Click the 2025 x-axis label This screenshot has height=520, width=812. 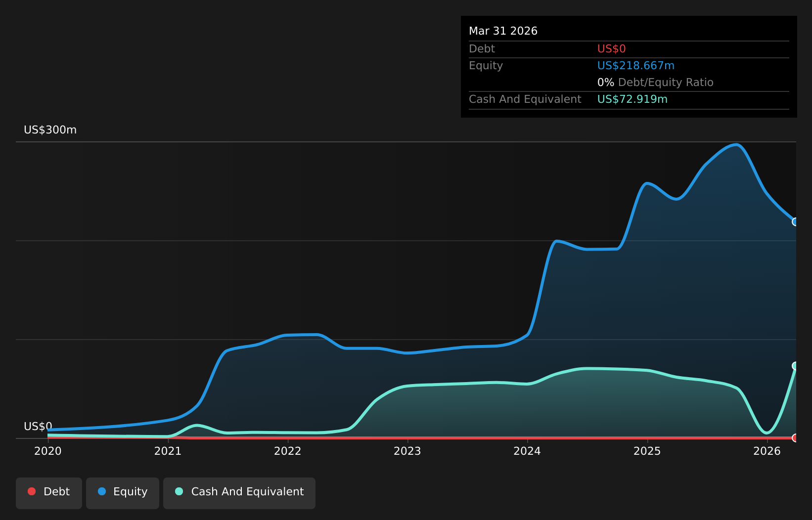pyautogui.click(x=647, y=451)
